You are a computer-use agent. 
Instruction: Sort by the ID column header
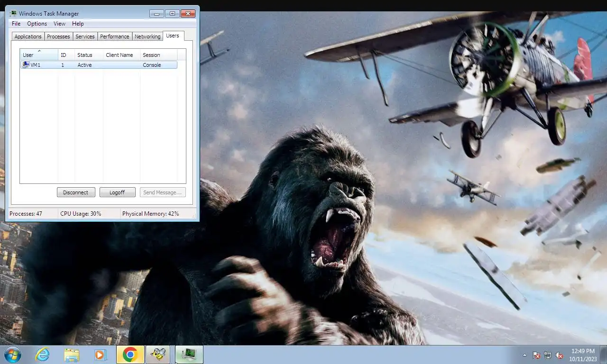66,55
